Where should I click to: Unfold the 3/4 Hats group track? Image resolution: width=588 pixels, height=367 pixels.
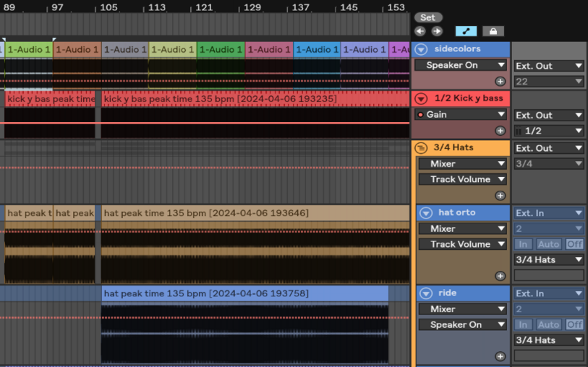point(422,147)
